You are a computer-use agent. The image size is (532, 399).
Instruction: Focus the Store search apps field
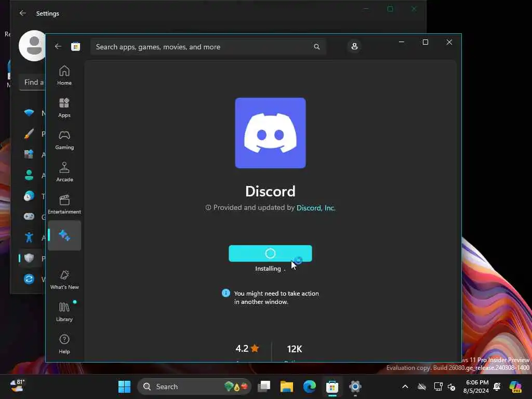tap(208, 47)
